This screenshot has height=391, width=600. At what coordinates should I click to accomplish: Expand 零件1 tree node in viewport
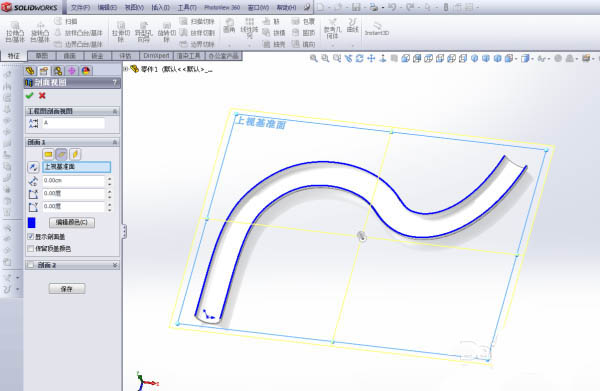[126, 69]
